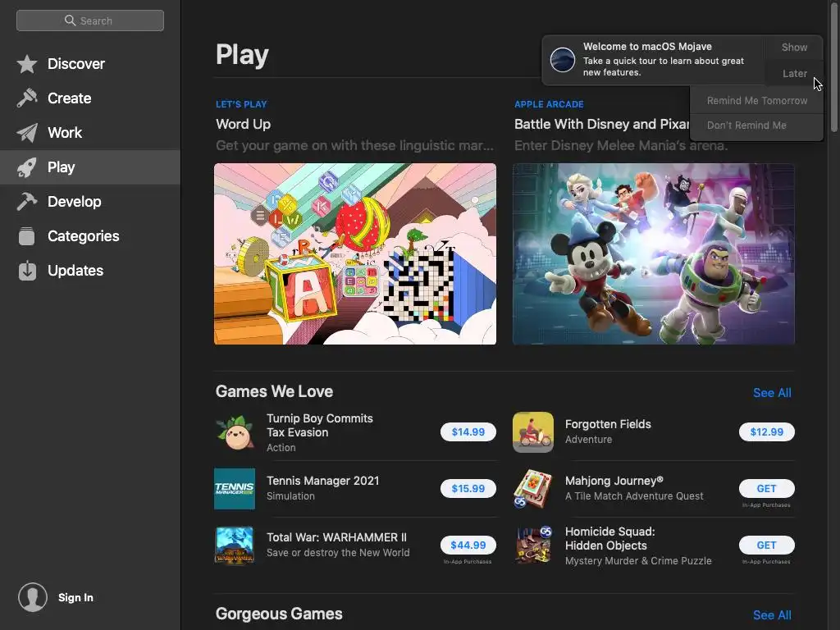The image size is (840, 630).
Task: Click the search magnifying glass icon
Action: coord(70,21)
